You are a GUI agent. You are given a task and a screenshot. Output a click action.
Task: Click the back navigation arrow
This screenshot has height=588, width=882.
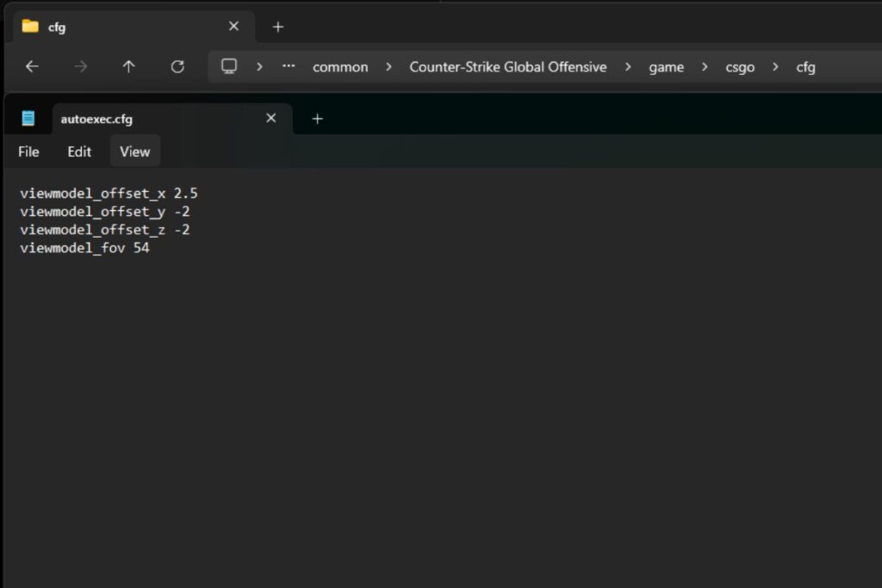pyautogui.click(x=31, y=66)
